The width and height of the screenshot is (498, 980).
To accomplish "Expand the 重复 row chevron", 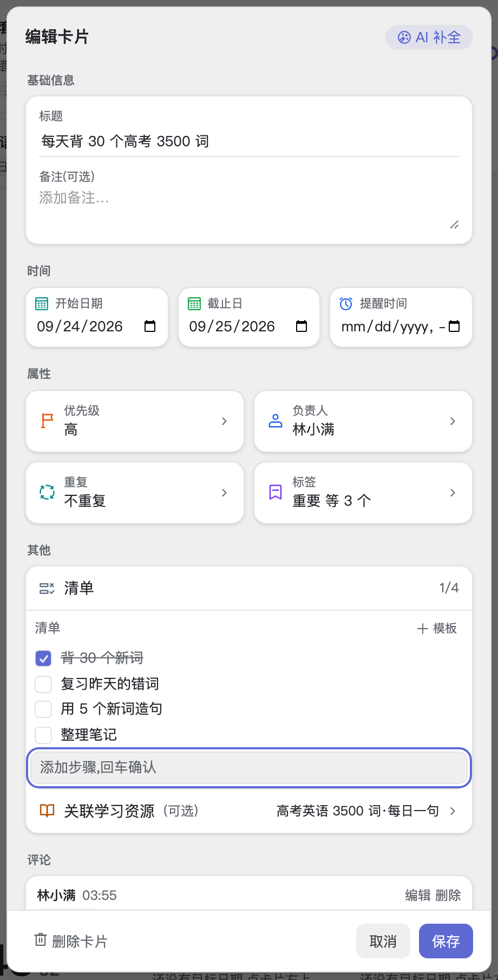I will [224, 492].
